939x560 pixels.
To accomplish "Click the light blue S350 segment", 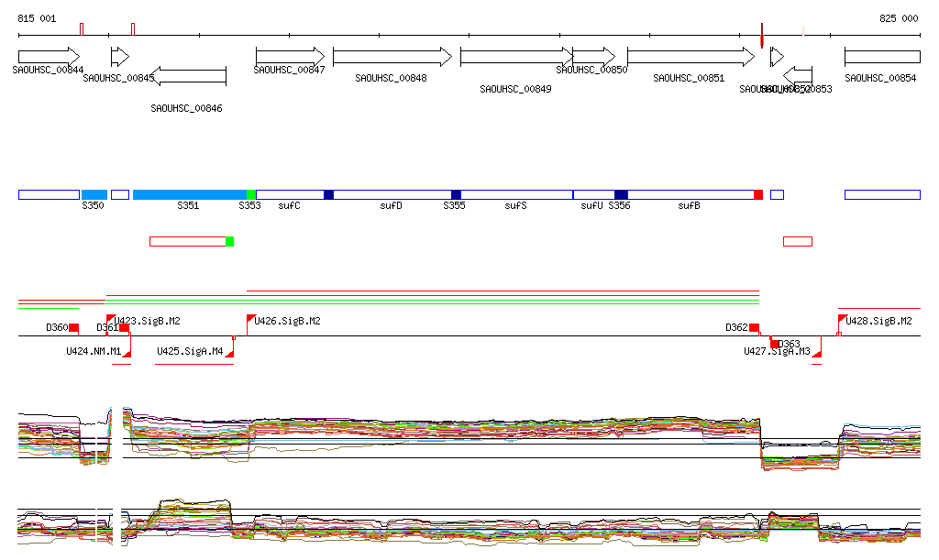I will 94,194.
